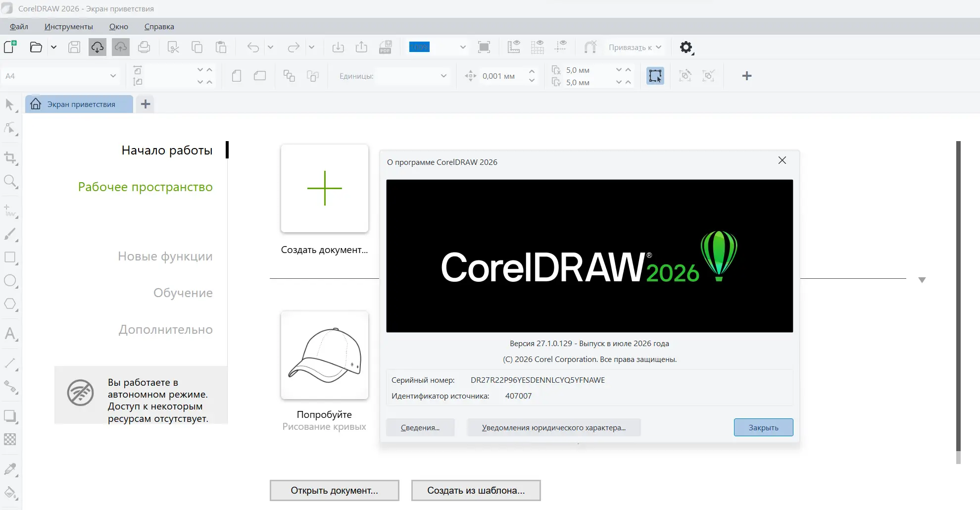The image size is (980, 510).
Task: Select the Crop tool
Action: (10, 158)
